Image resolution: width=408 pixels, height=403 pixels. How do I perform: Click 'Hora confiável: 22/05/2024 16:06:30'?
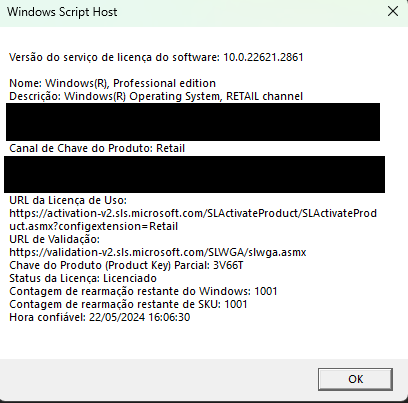(100, 317)
